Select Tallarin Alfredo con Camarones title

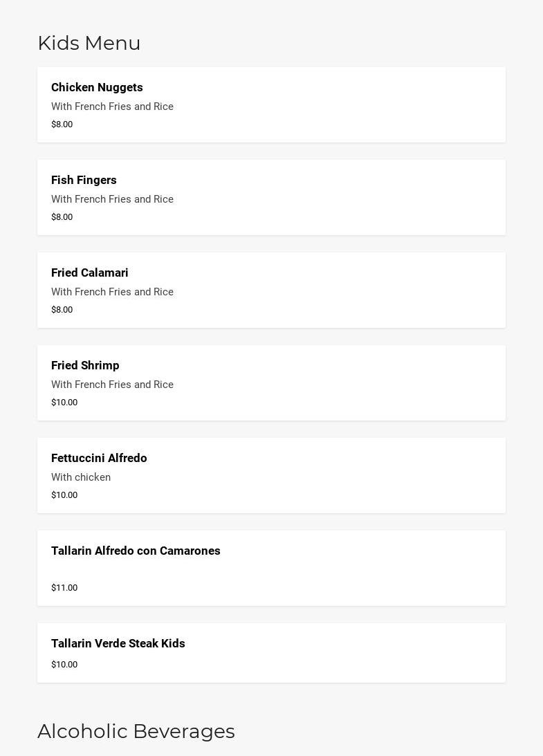coord(136,551)
